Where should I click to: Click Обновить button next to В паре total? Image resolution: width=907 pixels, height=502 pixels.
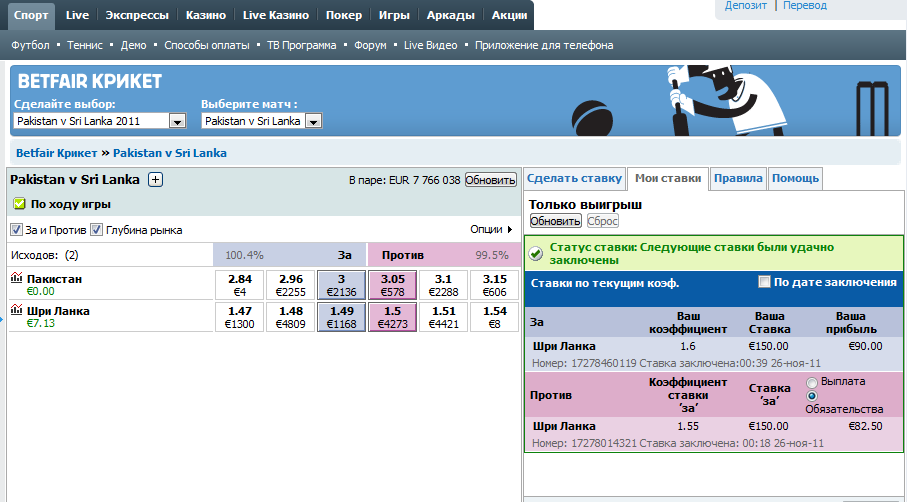click(491, 180)
